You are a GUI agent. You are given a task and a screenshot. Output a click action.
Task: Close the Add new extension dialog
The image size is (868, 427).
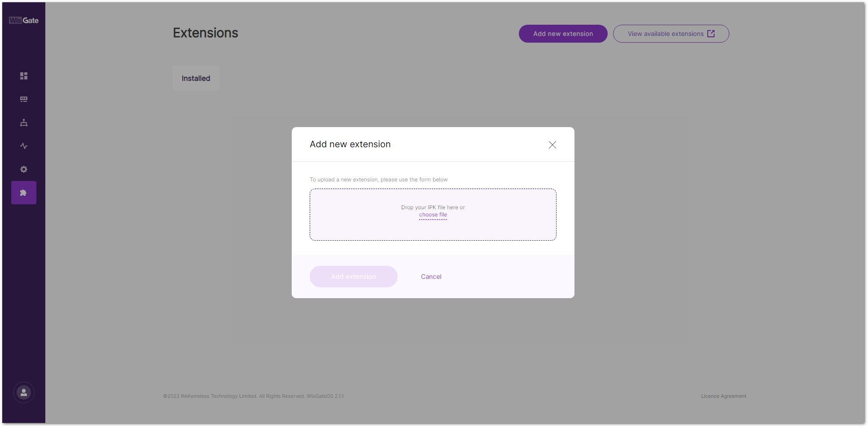pos(552,145)
